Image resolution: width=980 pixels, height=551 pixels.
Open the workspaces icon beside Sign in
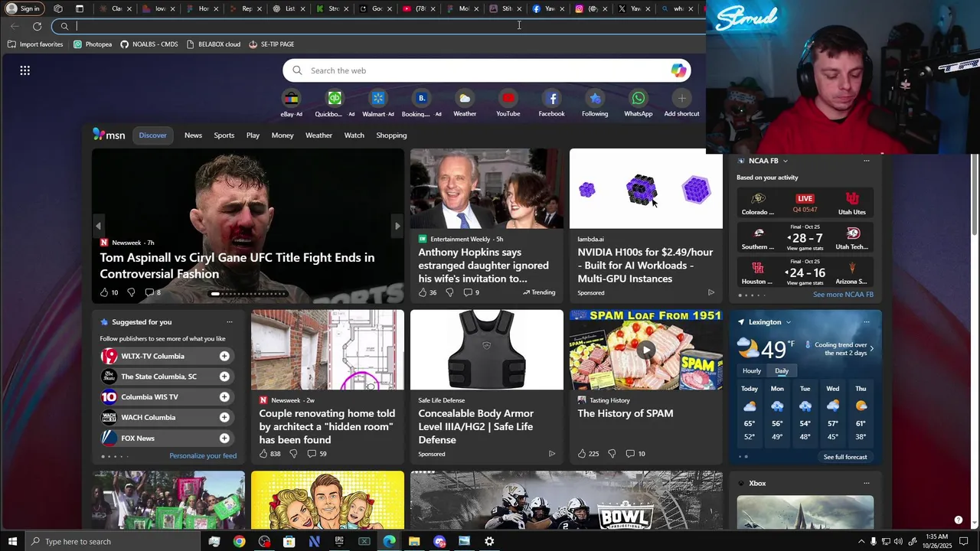[58, 8]
